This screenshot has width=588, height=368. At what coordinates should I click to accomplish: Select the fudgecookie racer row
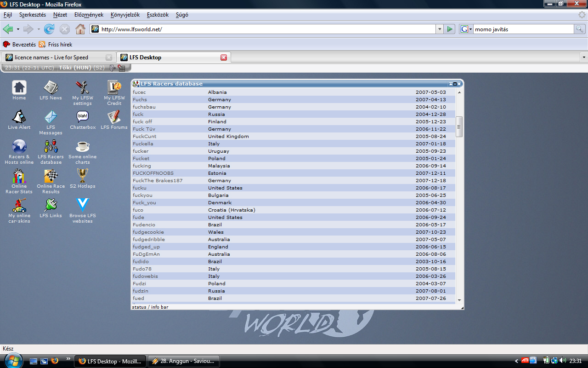pyautogui.click(x=293, y=232)
